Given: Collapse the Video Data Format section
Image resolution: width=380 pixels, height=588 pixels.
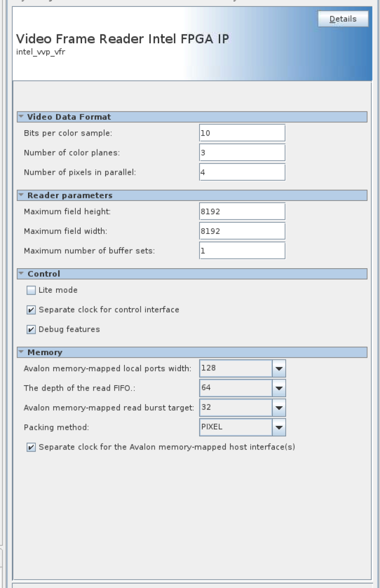Looking at the screenshot, I should coord(21,117).
